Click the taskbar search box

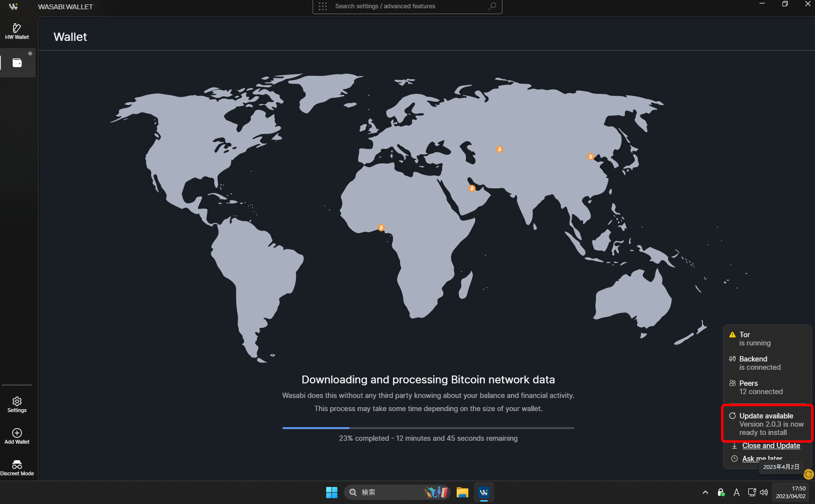(x=397, y=492)
